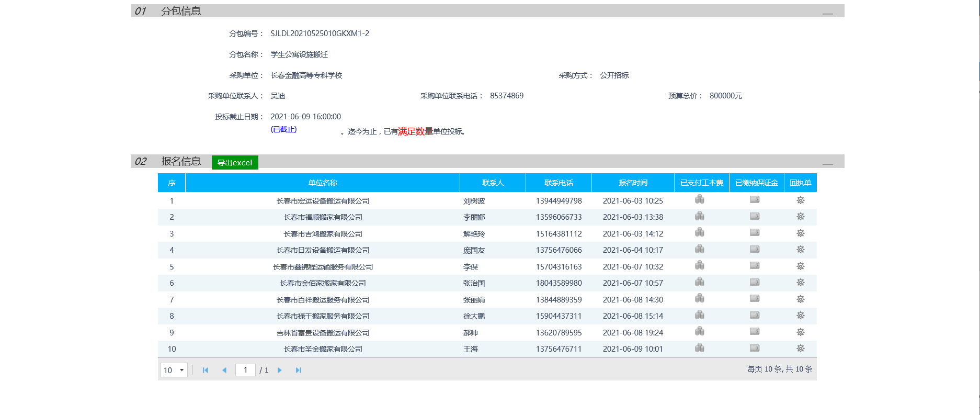The height and width of the screenshot is (415, 980).
Task: Collapse the 报名信息 section
Action: pos(827,163)
